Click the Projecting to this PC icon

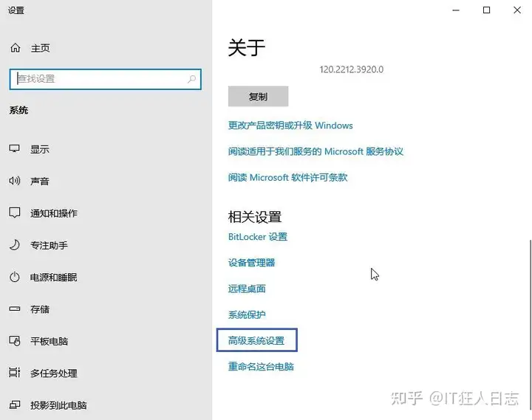pyautogui.click(x=15, y=404)
